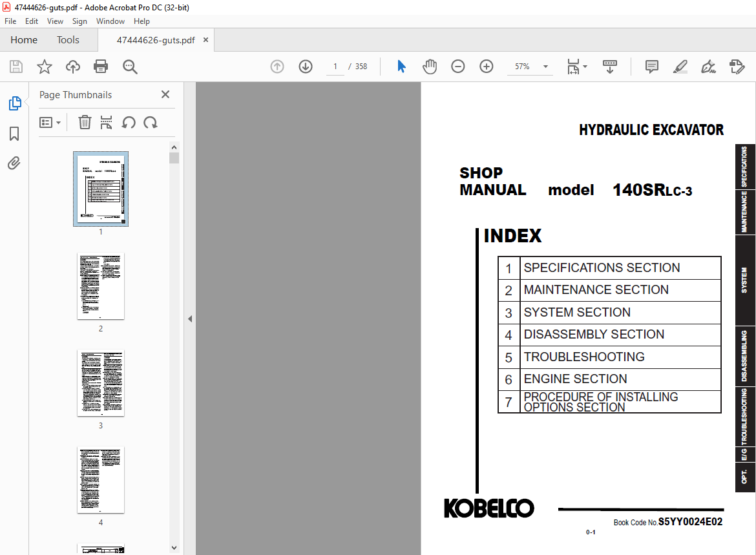Print the document using the printer icon
The width and height of the screenshot is (756, 555).
(101, 67)
